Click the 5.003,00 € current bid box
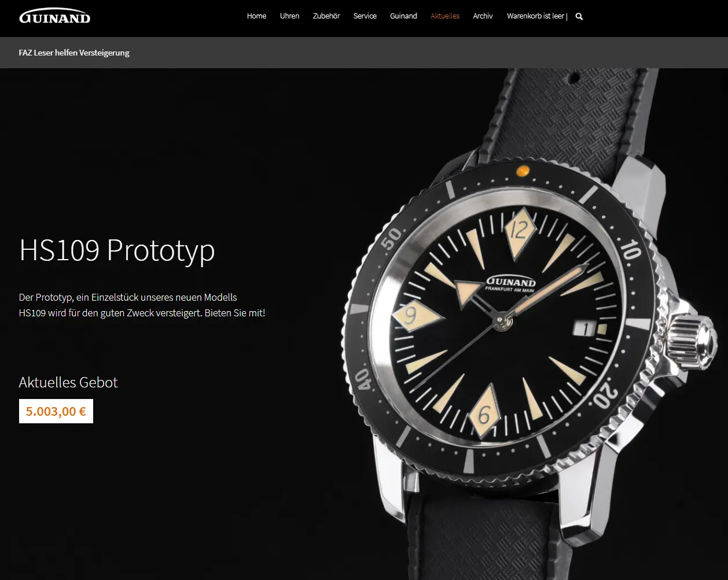The width and height of the screenshot is (728, 580). [x=56, y=411]
